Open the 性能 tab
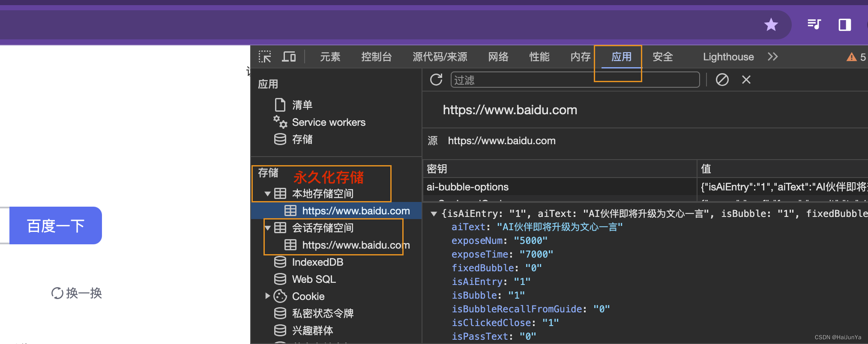This screenshot has height=344, width=868. coord(539,57)
